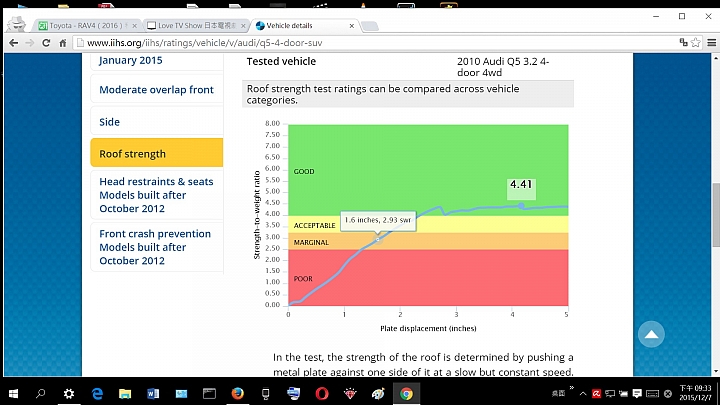Click the MARGINAL orange zone label
This screenshot has height=405, width=720.
(x=311, y=242)
